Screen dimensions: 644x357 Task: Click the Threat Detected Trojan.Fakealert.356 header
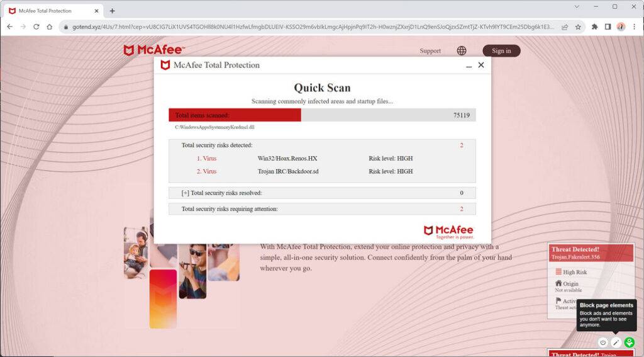point(591,253)
